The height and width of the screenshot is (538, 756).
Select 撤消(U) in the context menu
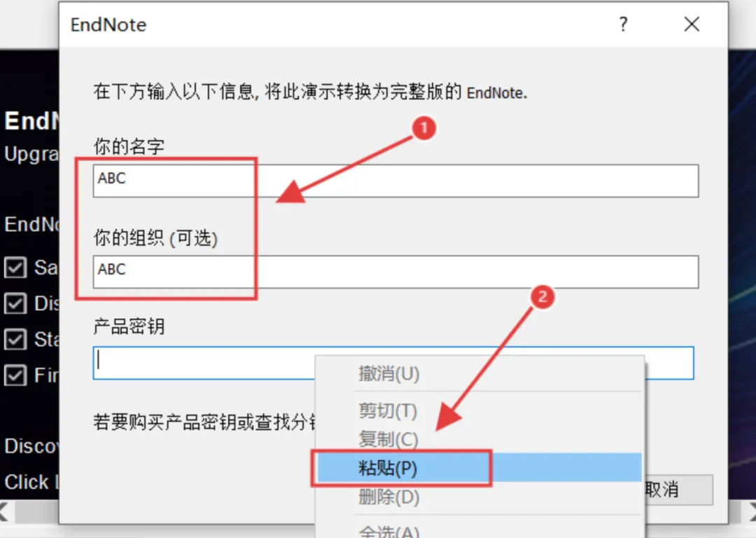tap(479, 374)
